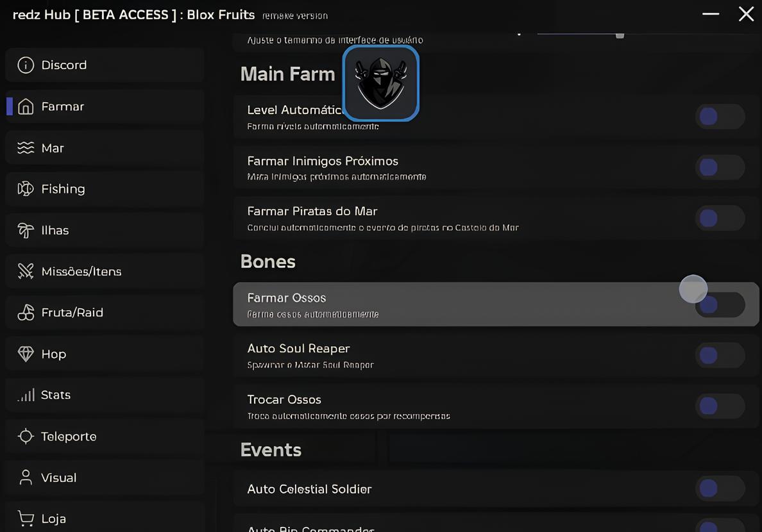Open the Loja shop tab
Screen dimensions: 762x532
click(x=105, y=518)
